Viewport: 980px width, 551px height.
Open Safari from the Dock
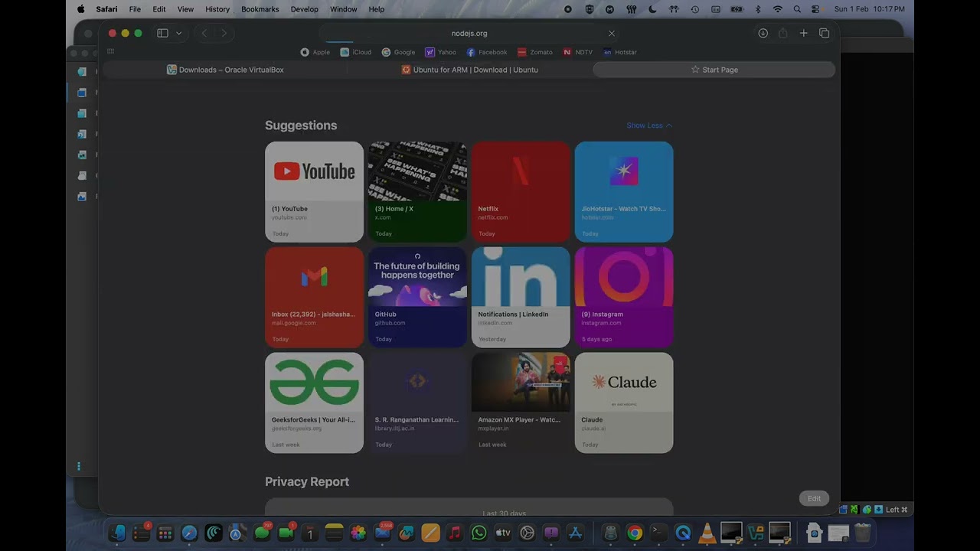pyautogui.click(x=189, y=533)
